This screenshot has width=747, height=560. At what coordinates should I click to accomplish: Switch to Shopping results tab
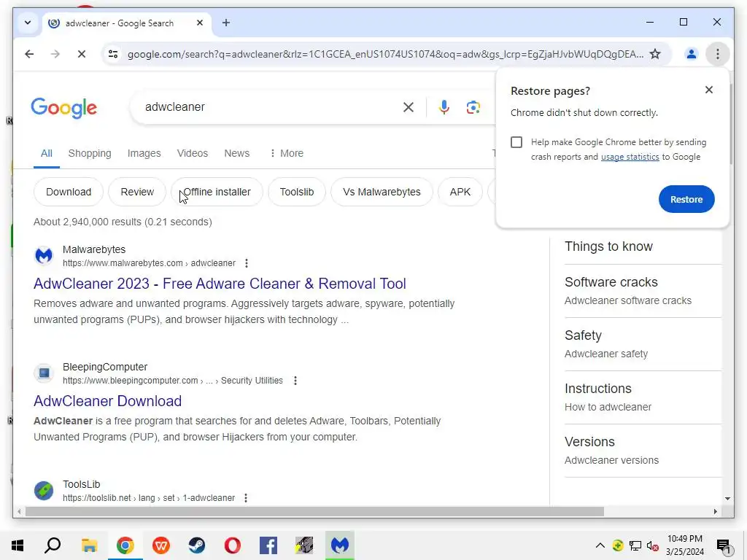click(90, 153)
